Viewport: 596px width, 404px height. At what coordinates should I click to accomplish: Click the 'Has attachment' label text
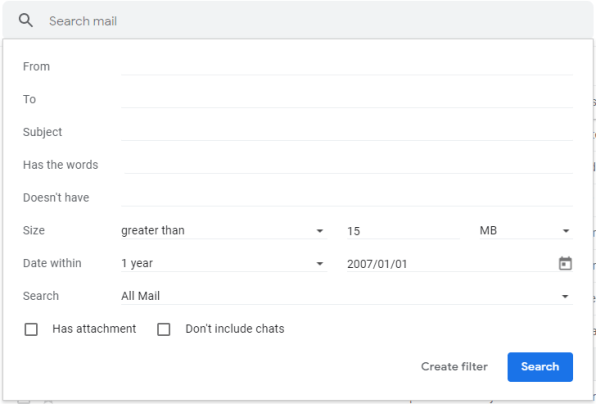[94, 329]
